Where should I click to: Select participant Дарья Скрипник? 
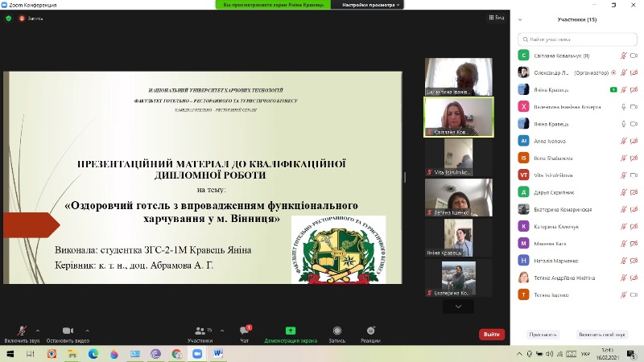point(577,192)
